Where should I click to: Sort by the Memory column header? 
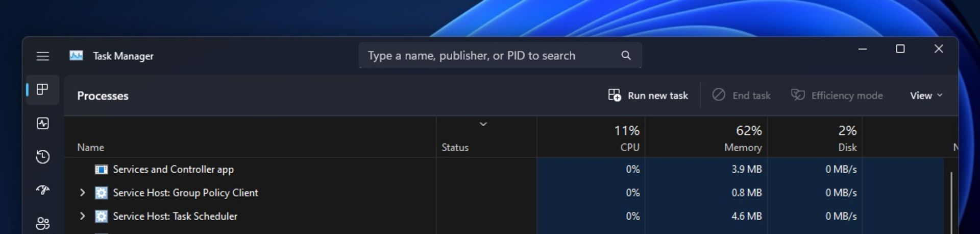pyautogui.click(x=706, y=138)
